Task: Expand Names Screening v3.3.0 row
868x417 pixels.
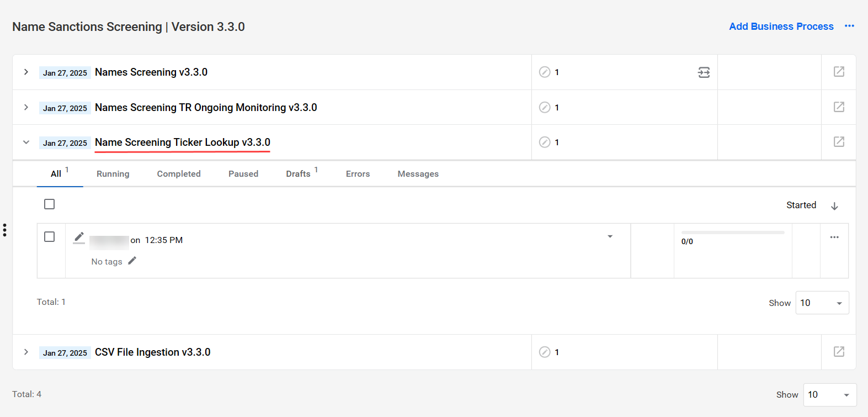Action: [x=26, y=72]
